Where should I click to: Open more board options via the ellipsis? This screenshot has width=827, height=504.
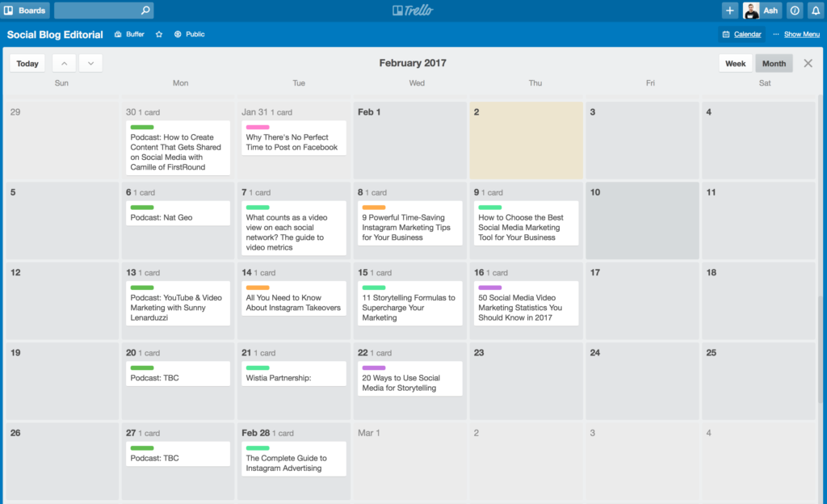[x=777, y=34]
